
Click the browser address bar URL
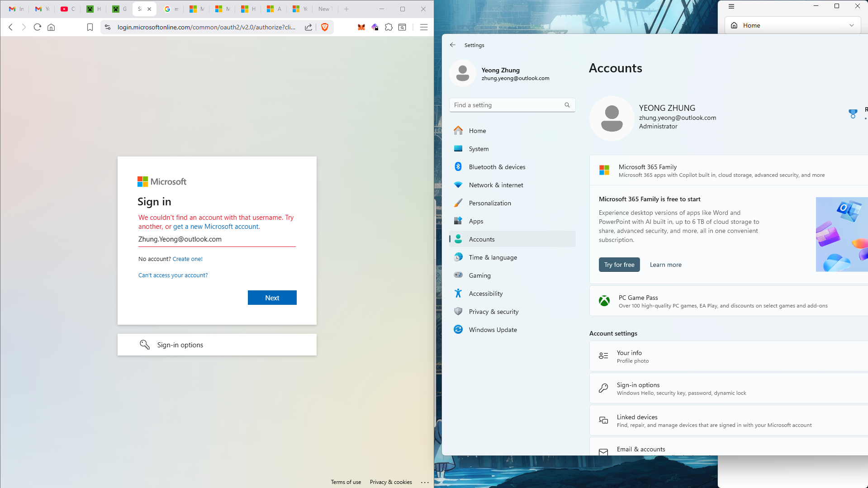tap(206, 27)
